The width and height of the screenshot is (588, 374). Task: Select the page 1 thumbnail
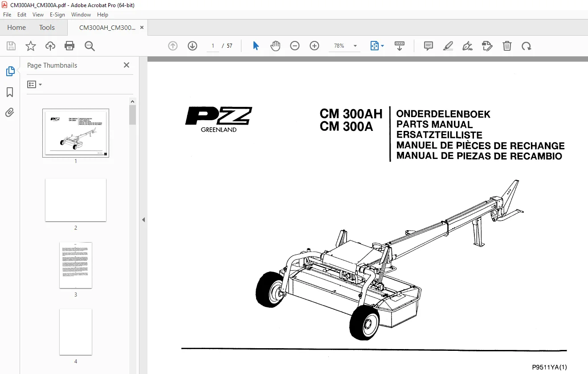pos(76,133)
